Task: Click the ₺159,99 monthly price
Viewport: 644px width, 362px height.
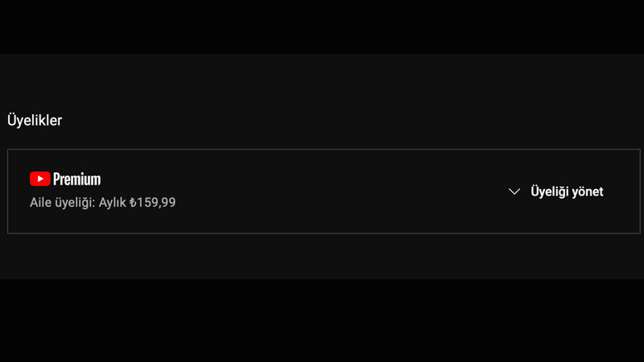Action: (x=152, y=203)
